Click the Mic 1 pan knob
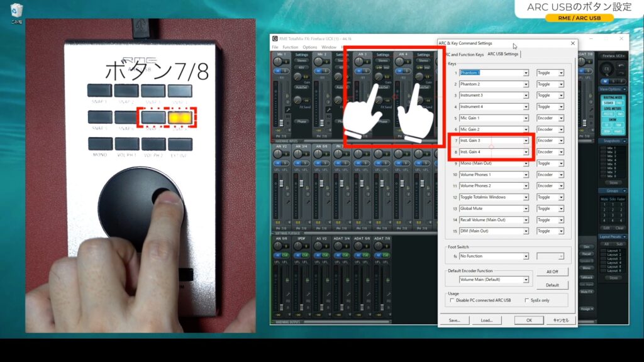 click(278, 62)
